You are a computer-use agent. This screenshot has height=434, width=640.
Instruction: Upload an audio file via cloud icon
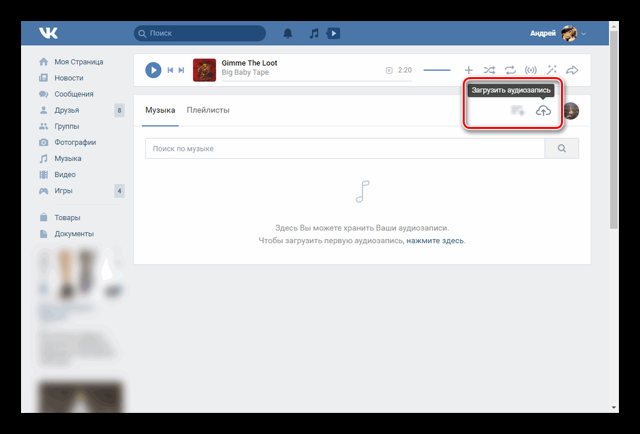[x=543, y=111]
